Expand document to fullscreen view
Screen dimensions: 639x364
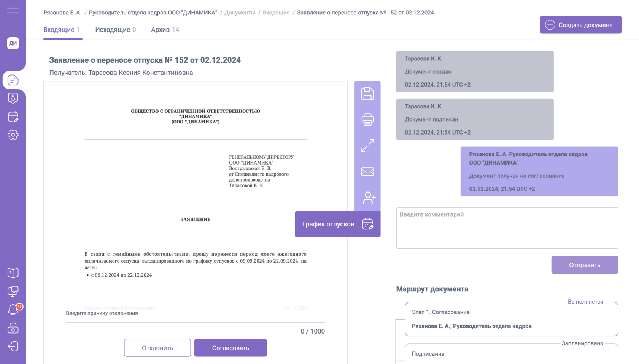tap(367, 146)
